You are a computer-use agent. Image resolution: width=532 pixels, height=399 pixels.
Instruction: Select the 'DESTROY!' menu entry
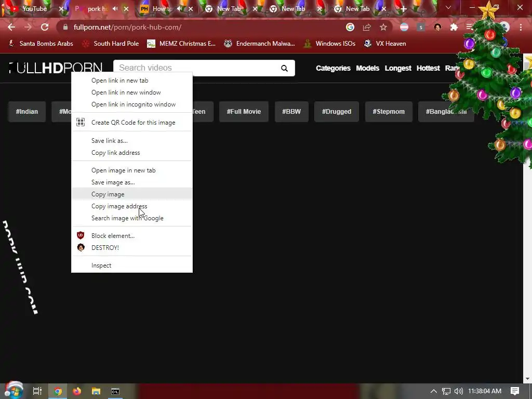(x=131, y=247)
